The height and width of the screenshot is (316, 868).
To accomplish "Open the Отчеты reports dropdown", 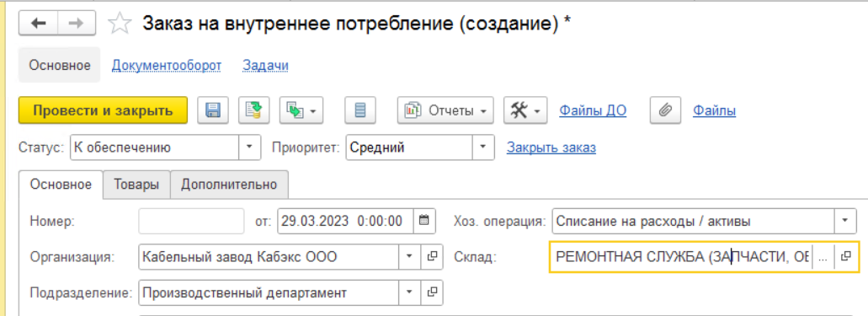I will click(x=445, y=110).
